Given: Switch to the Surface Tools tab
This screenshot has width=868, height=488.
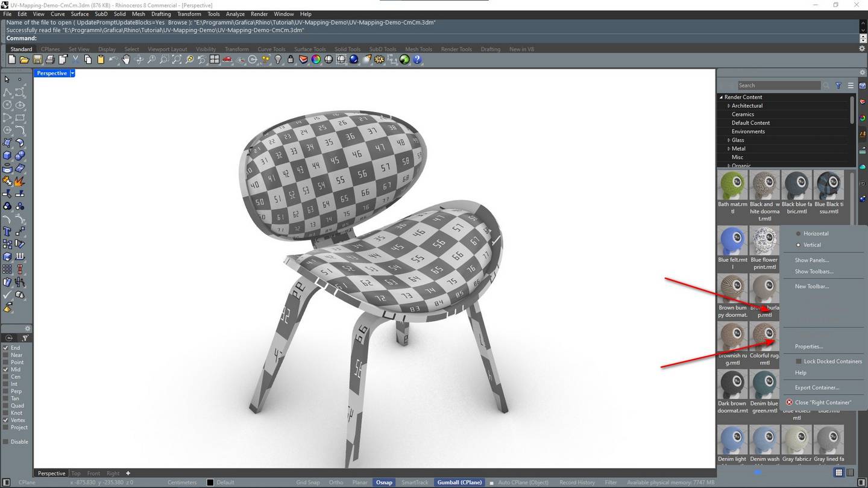Looking at the screenshot, I should [x=310, y=49].
